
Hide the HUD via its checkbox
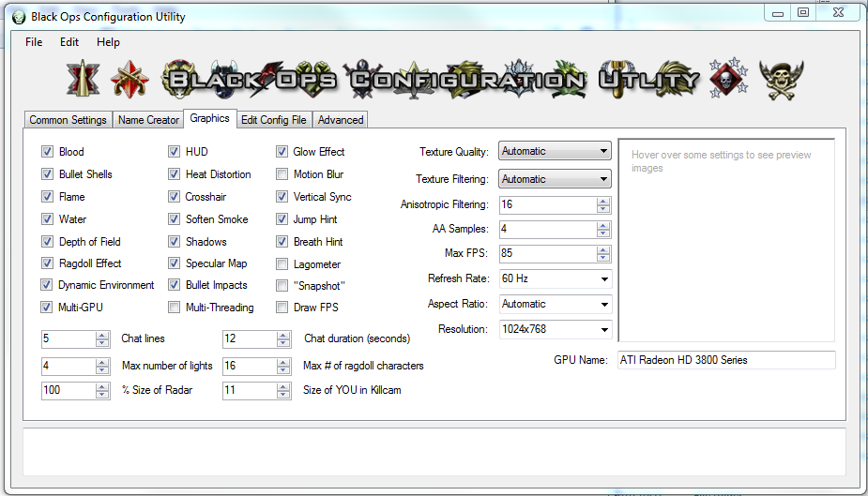click(174, 152)
